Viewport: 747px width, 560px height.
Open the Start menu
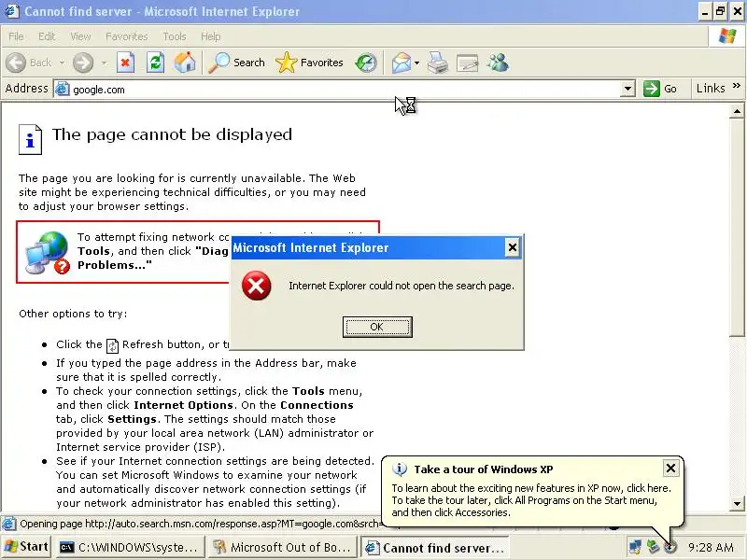point(26,547)
